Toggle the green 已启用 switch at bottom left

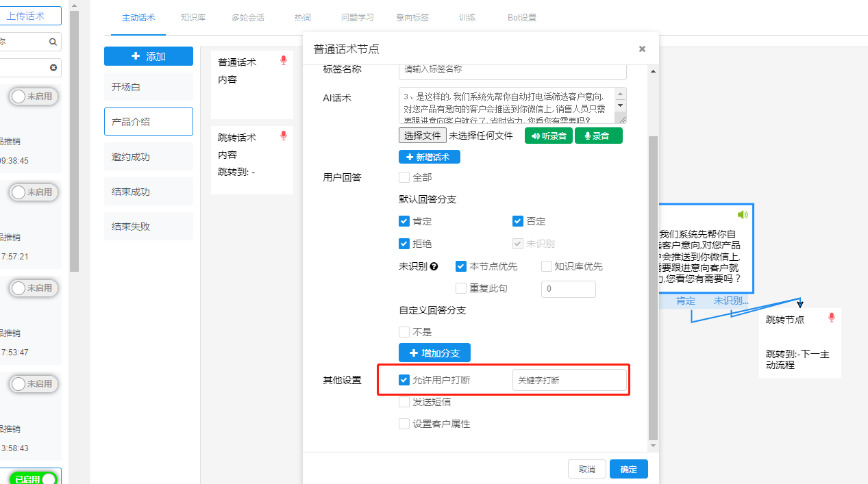[32, 479]
